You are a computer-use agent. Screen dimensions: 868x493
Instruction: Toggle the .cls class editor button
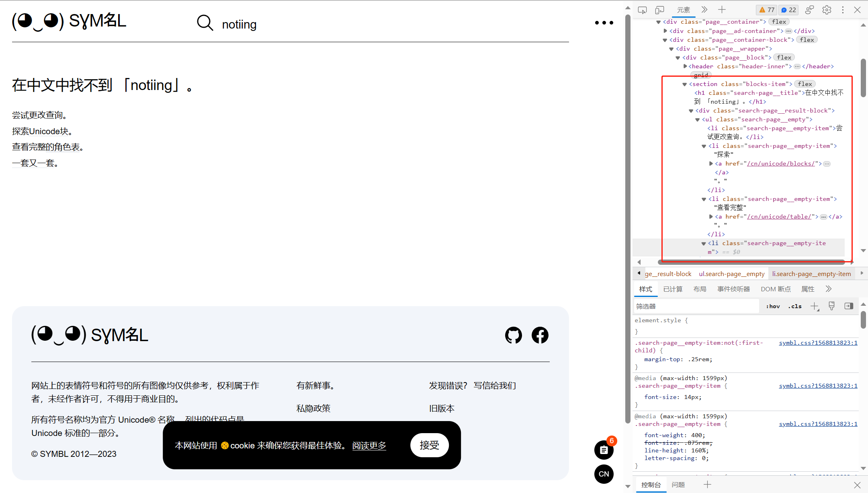tap(795, 306)
